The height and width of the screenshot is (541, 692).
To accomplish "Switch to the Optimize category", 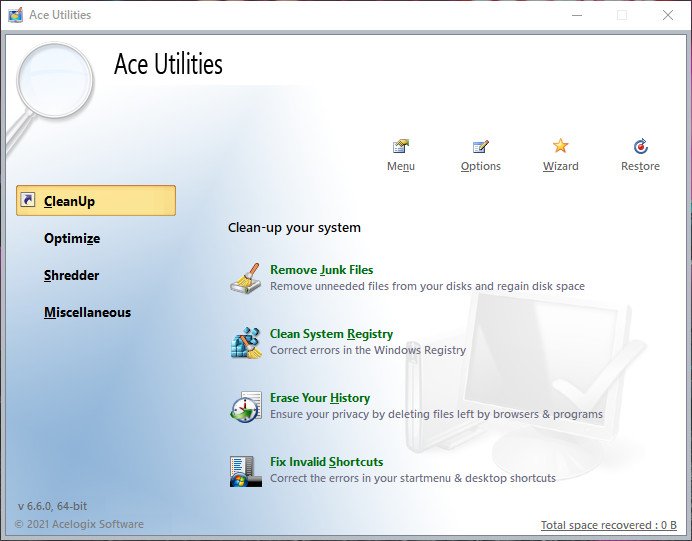I will pos(72,238).
